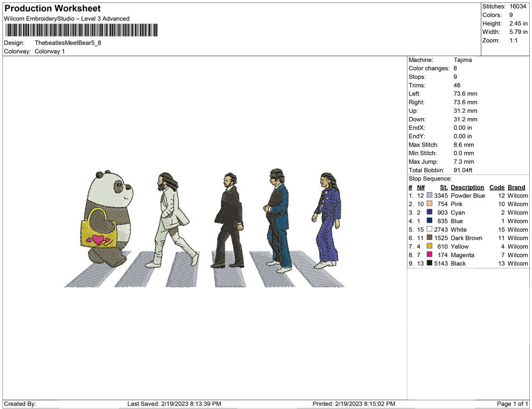Click the Description column header
The height and width of the screenshot is (409, 532).
pos(467,187)
